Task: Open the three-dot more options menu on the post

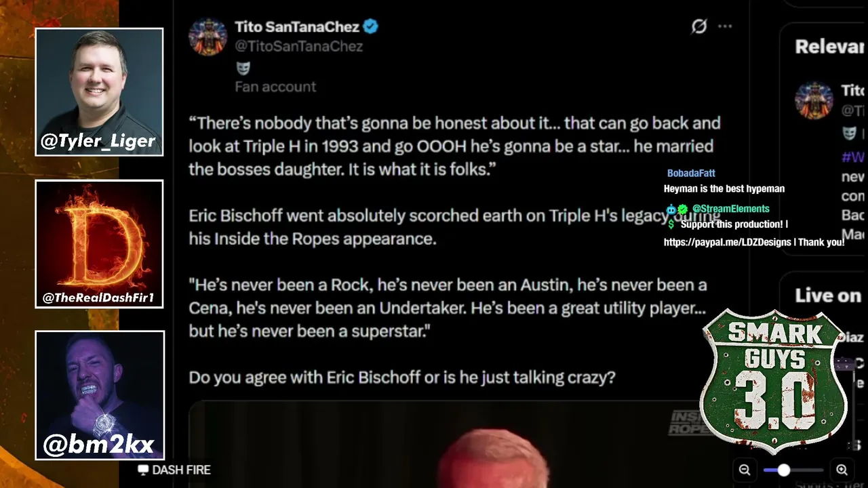Action: [725, 26]
